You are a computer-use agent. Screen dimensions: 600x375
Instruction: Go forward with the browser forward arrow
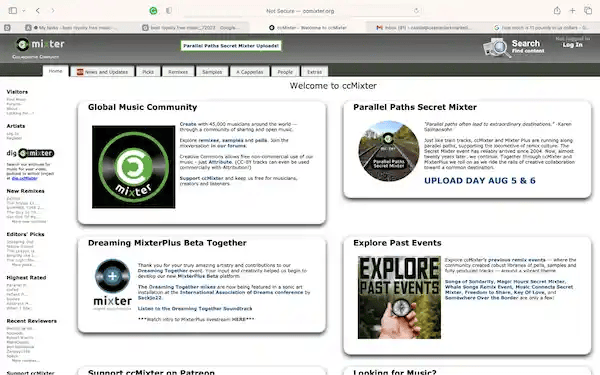[53, 11]
